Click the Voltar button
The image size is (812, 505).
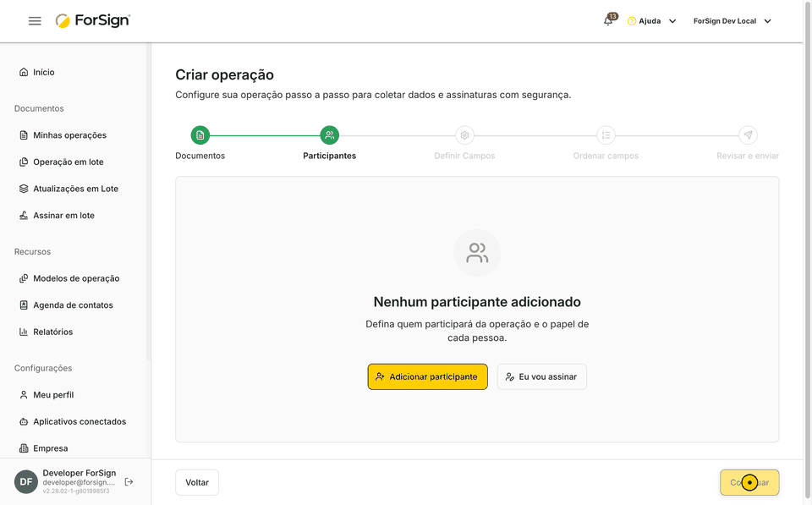197,482
